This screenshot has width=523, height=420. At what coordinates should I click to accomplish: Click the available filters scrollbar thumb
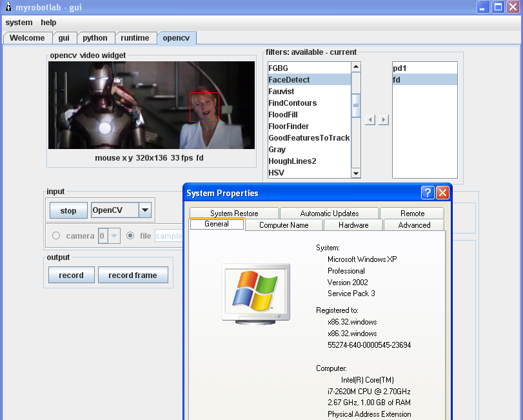(x=356, y=105)
